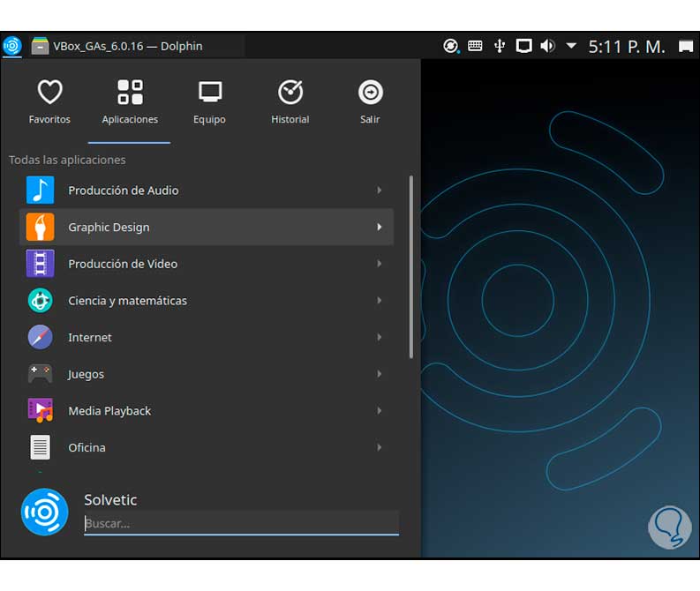This screenshot has width=700, height=591.
Task: Click the show desktop icon in panel
Action: pyautogui.click(x=686, y=46)
